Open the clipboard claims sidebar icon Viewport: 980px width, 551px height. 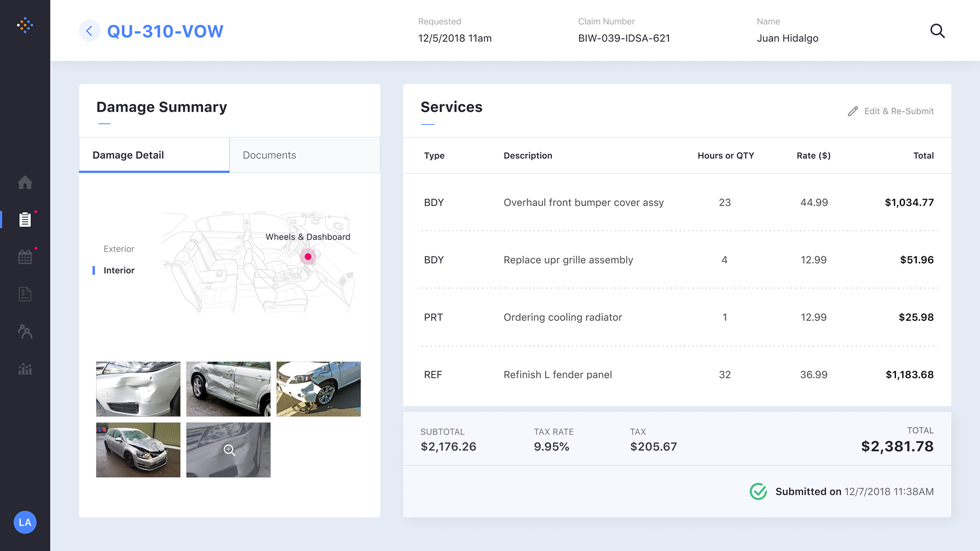[x=25, y=220]
